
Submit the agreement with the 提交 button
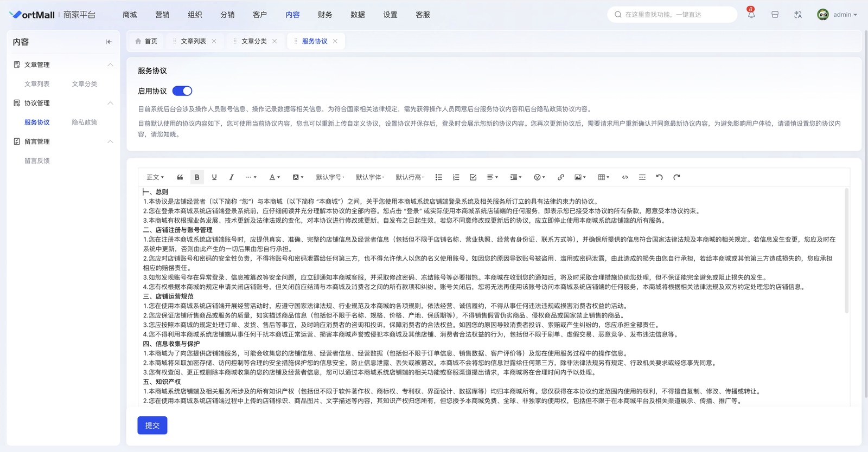pyautogui.click(x=152, y=425)
